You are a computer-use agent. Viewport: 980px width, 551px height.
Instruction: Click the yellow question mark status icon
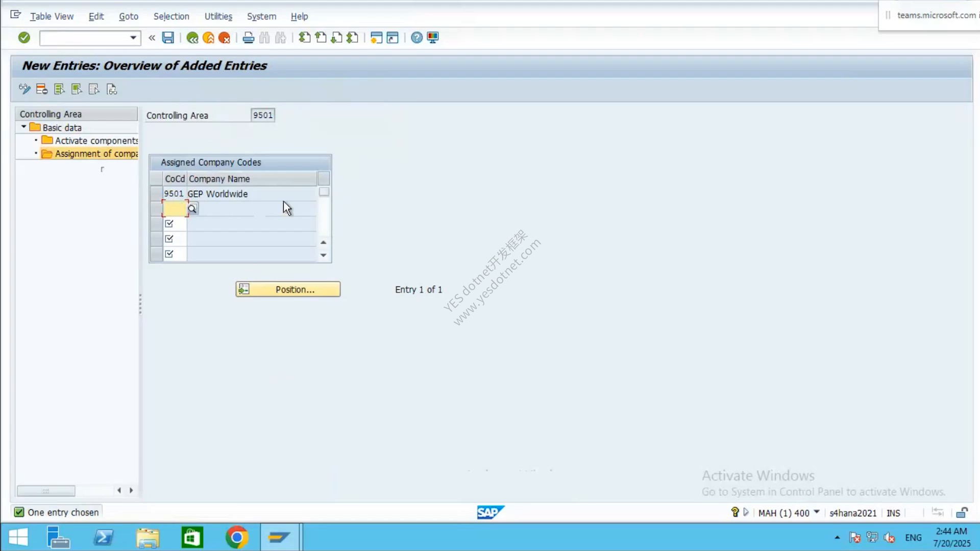pyautogui.click(x=735, y=512)
